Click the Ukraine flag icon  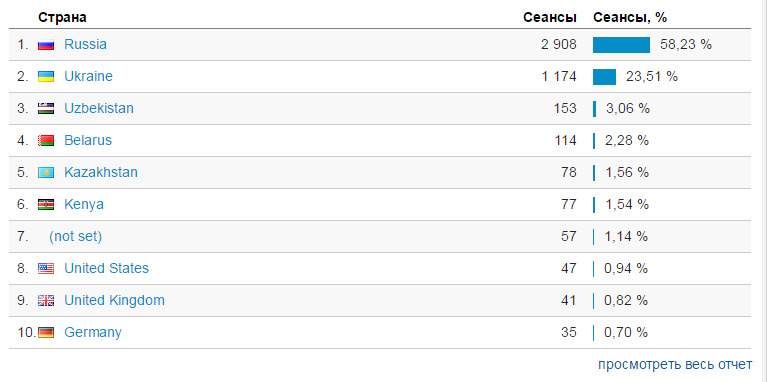click(46, 77)
